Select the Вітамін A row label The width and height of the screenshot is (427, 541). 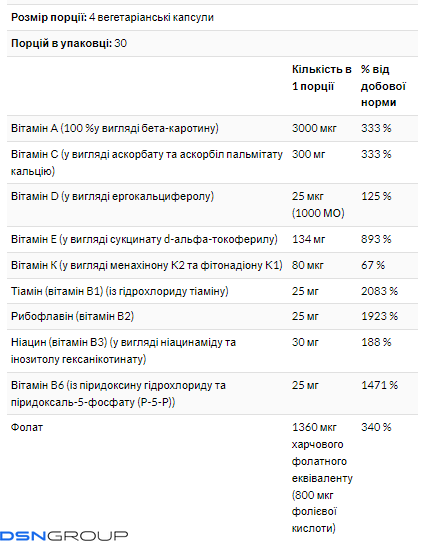tap(115, 128)
